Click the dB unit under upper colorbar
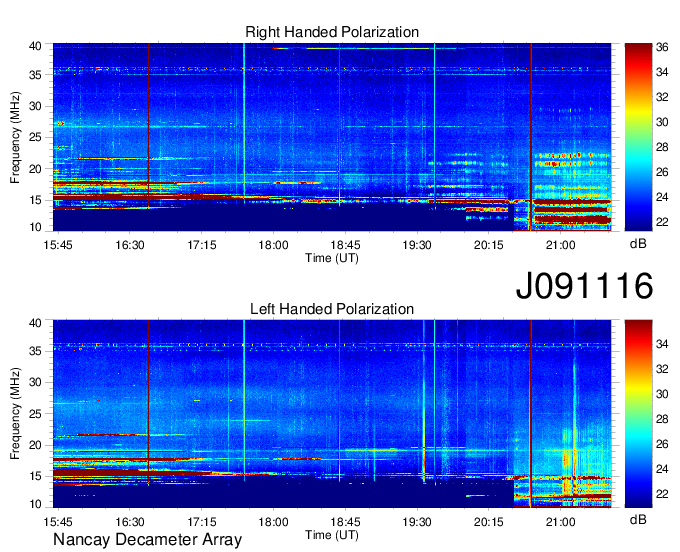The height and width of the screenshot is (552, 680). pyautogui.click(x=638, y=244)
